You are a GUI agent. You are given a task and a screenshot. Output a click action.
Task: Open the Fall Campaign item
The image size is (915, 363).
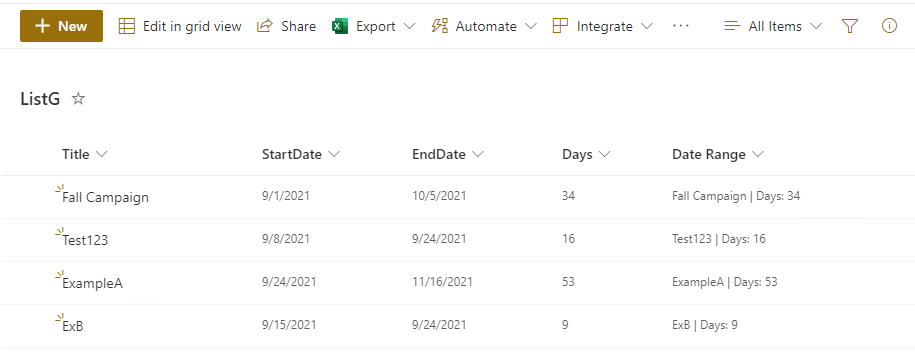click(x=106, y=197)
